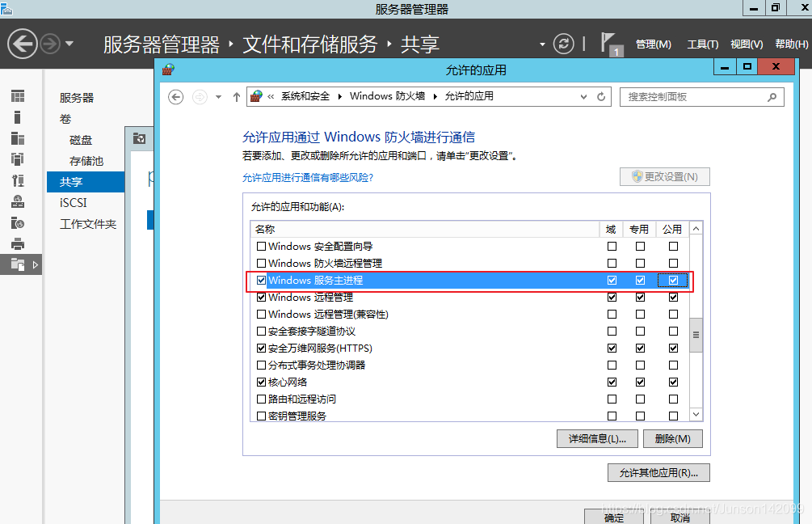
Task: Open the 帮助(H) menu
Action: click(791, 44)
